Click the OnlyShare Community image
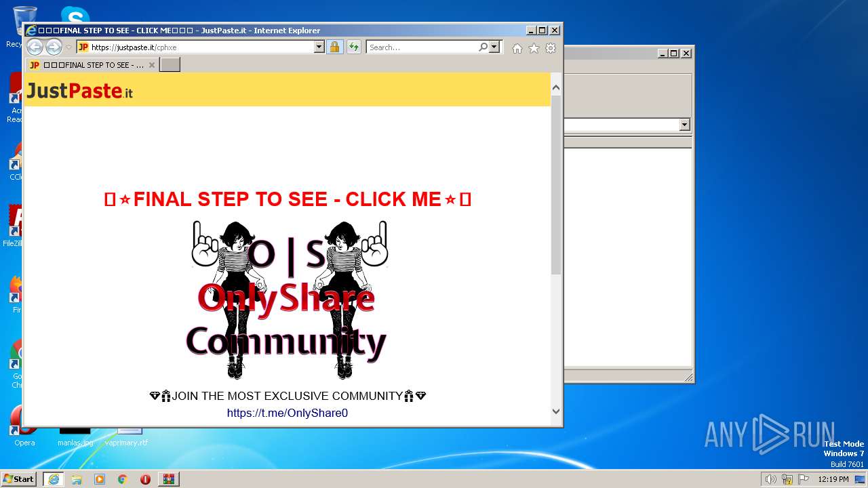Image resolution: width=868 pixels, height=488 pixels. [x=288, y=300]
